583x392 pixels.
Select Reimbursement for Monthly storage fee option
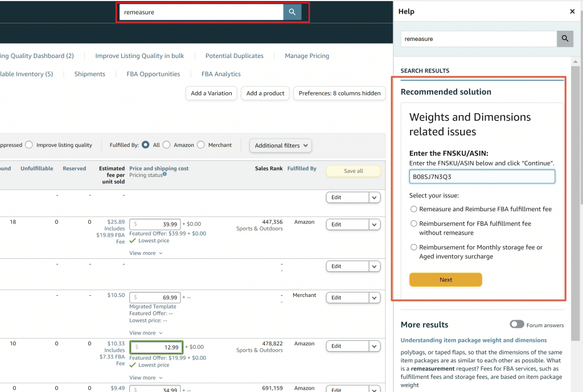(413, 247)
